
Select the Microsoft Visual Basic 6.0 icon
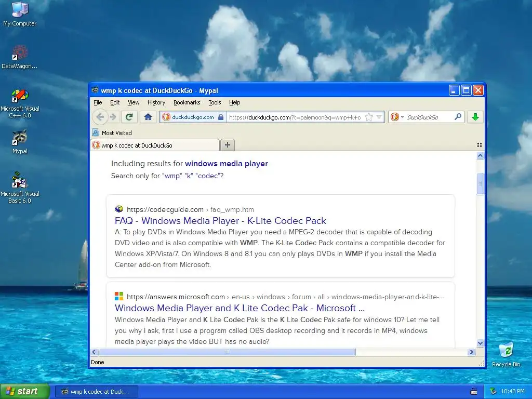(x=20, y=188)
